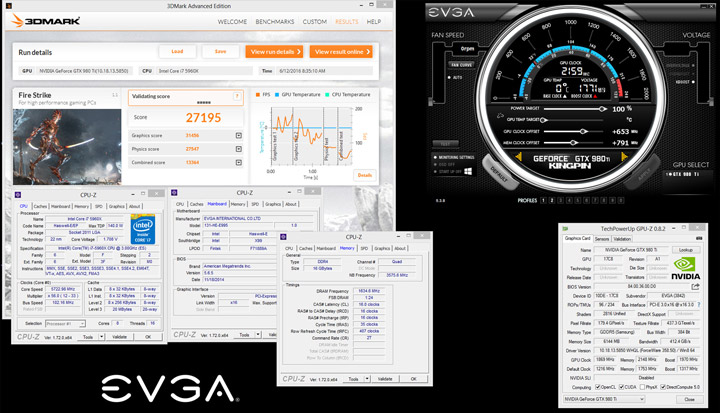Image resolution: width=720 pixels, height=413 pixels.
Task: Click the GPU-Z camera screenshot icon
Action: pyautogui.click(x=699, y=238)
